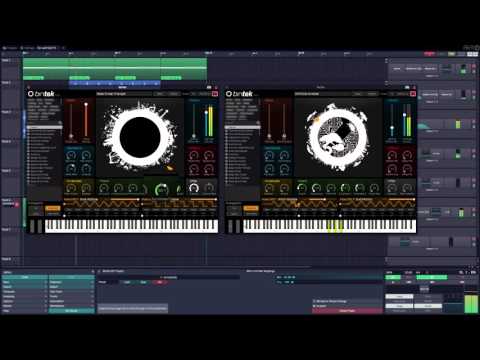
Task: Click the bottom-left red knob in the left BioTek
Action: point(194,169)
